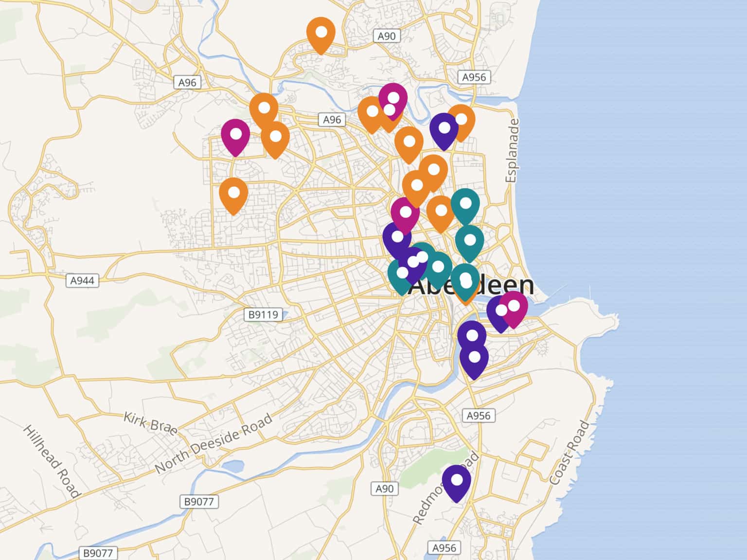Click the teal marker covering the Aberdeen label

465,280
